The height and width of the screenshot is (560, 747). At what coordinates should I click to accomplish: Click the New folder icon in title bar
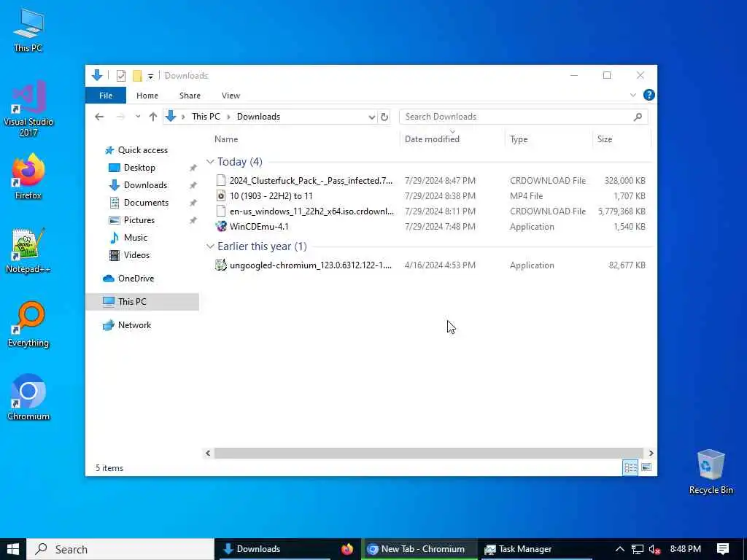click(137, 76)
